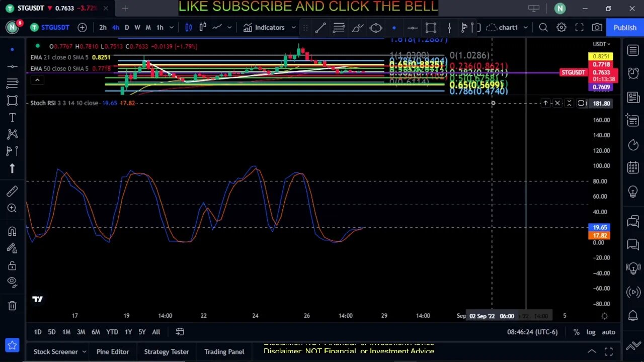
Task: Set the date range to 1D
Action: (38, 332)
